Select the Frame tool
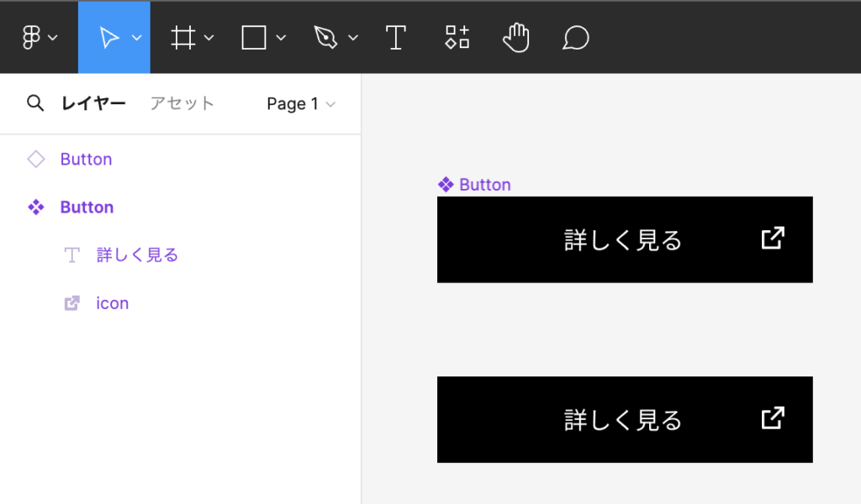 point(182,38)
